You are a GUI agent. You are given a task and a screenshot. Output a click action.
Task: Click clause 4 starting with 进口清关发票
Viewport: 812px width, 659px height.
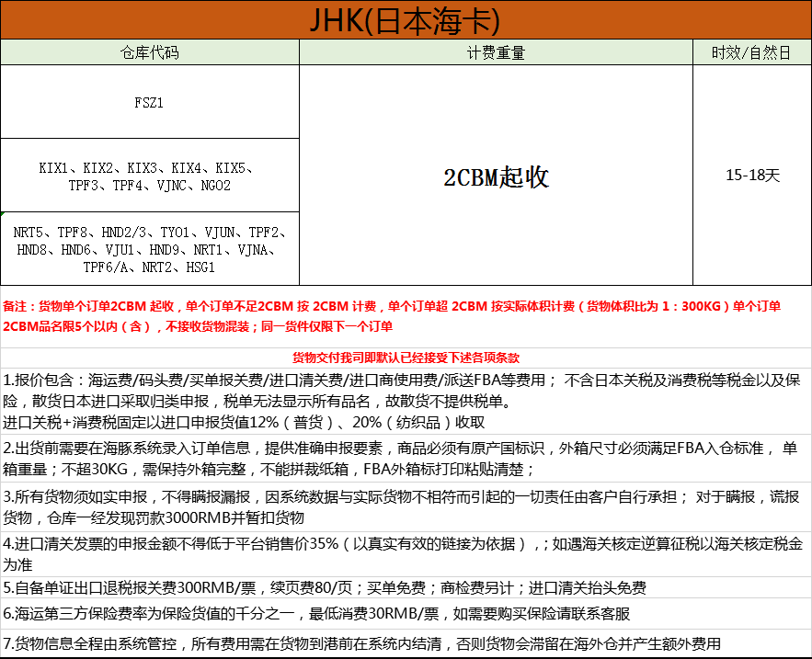[x=406, y=554]
